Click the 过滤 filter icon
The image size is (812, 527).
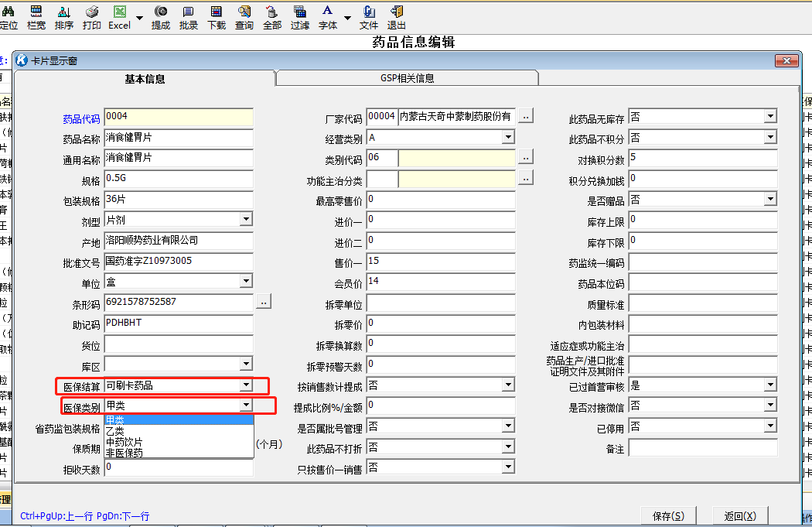[x=299, y=15]
